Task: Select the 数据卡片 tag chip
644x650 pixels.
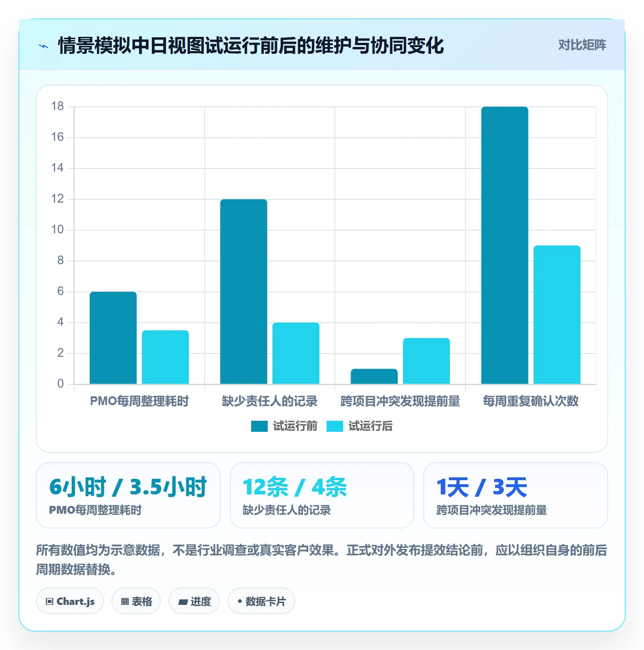Action: 261,601
